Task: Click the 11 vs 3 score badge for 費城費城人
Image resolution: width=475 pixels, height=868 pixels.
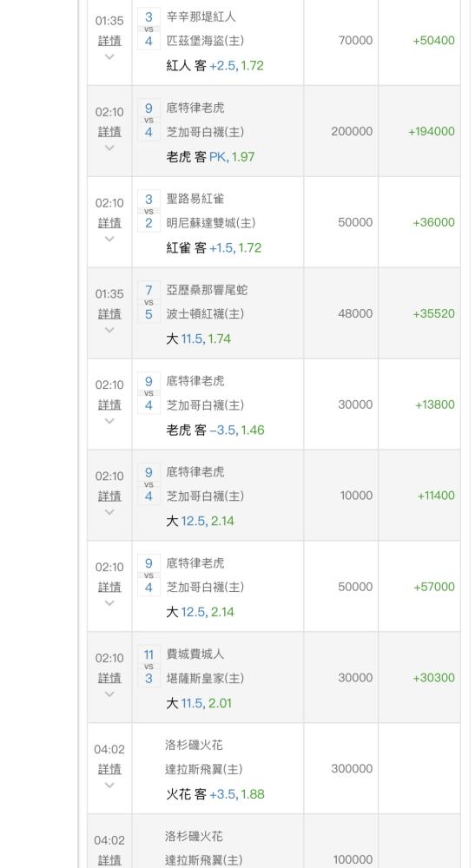Action: point(148,667)
